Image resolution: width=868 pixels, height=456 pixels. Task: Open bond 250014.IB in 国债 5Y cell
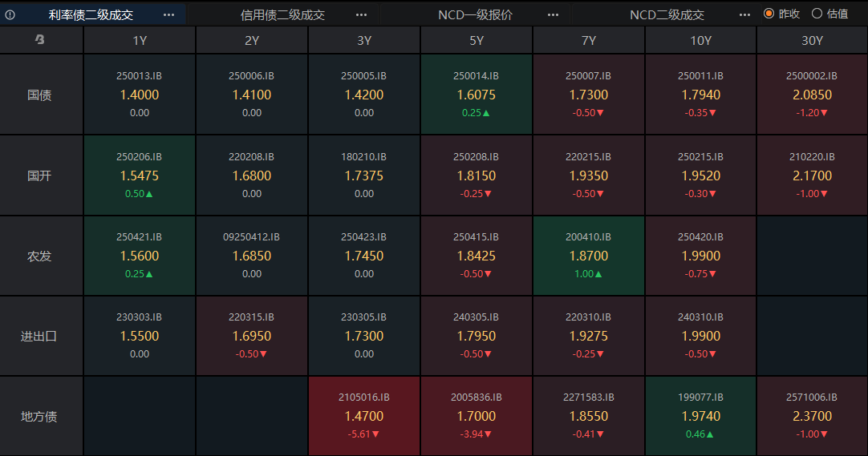pyautogui.click(x=476, y=95)
